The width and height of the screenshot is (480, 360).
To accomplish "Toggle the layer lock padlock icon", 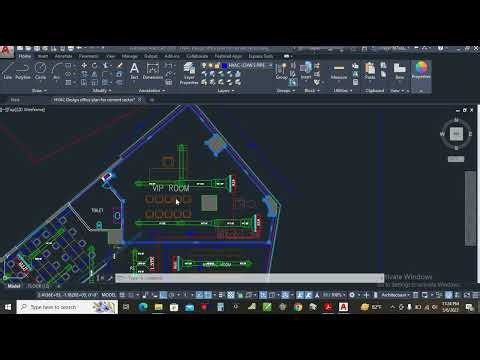I will [217, 66].
